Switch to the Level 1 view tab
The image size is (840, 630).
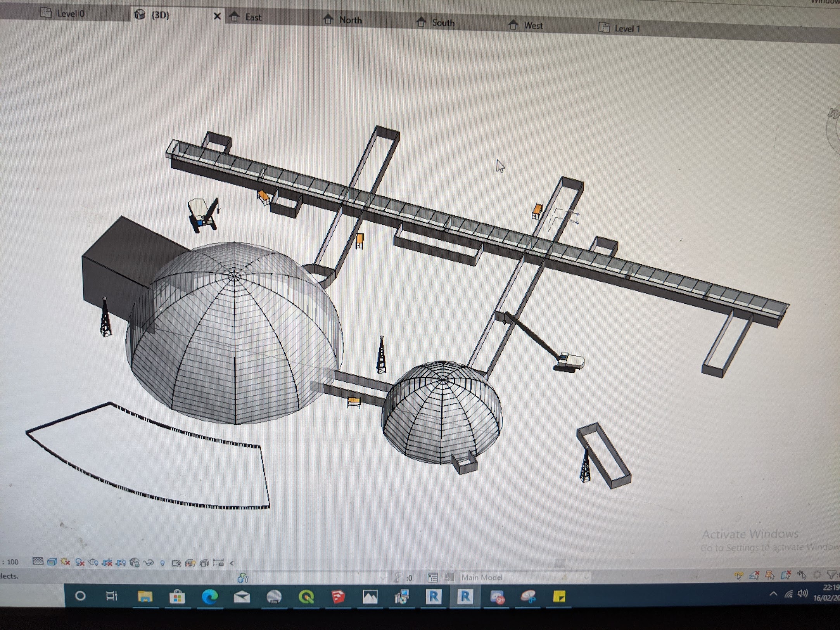click(627, 28)
